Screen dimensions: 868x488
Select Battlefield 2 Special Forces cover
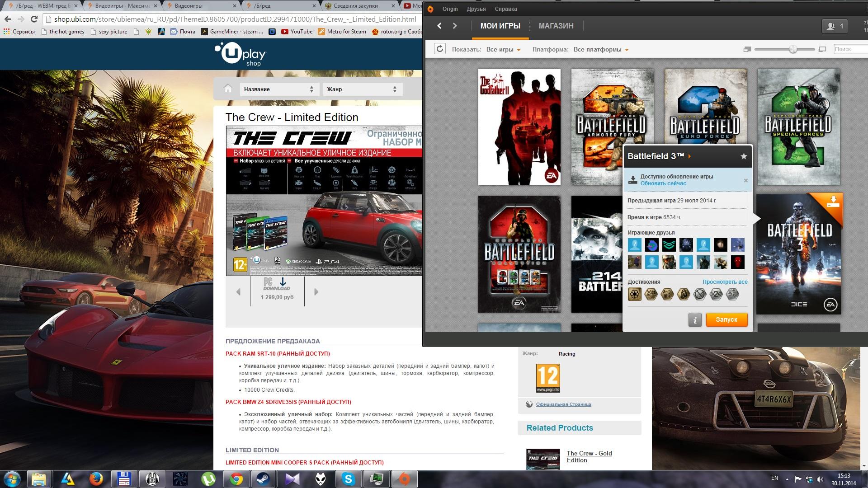click(x=799, y=127)
